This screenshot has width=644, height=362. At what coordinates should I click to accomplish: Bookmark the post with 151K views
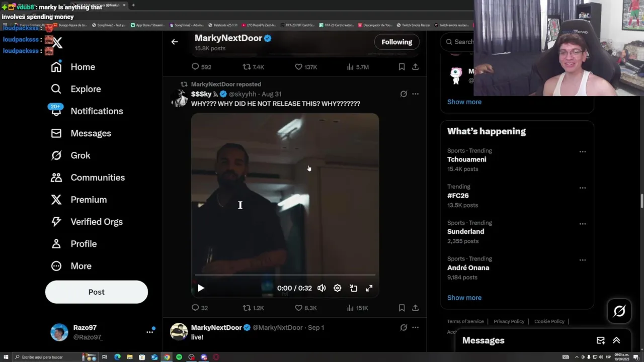pos(401,308)
